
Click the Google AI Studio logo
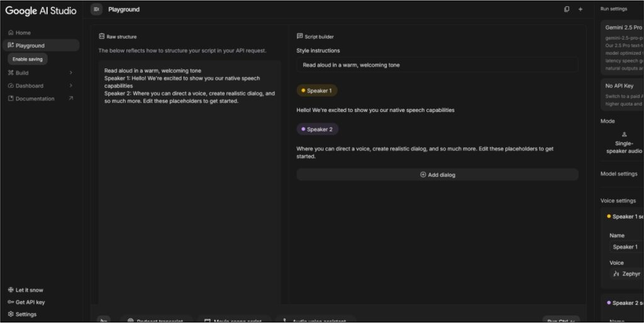click(x=41, y=11)
